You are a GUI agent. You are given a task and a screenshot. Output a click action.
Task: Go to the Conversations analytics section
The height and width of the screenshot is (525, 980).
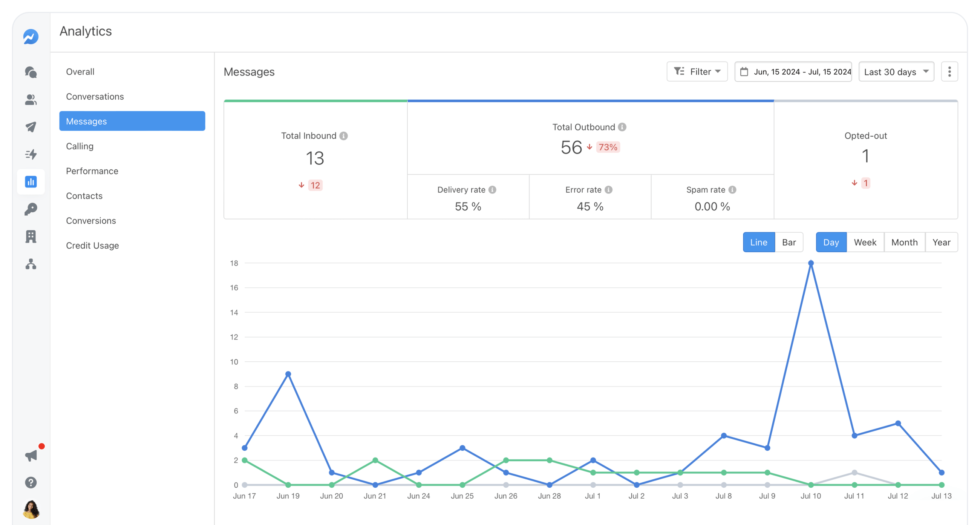(x=95, y=96)
